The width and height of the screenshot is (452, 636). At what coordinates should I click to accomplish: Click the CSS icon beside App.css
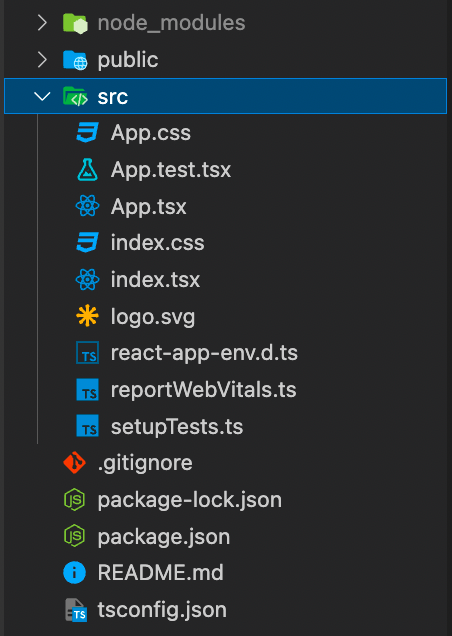[87, 133]
